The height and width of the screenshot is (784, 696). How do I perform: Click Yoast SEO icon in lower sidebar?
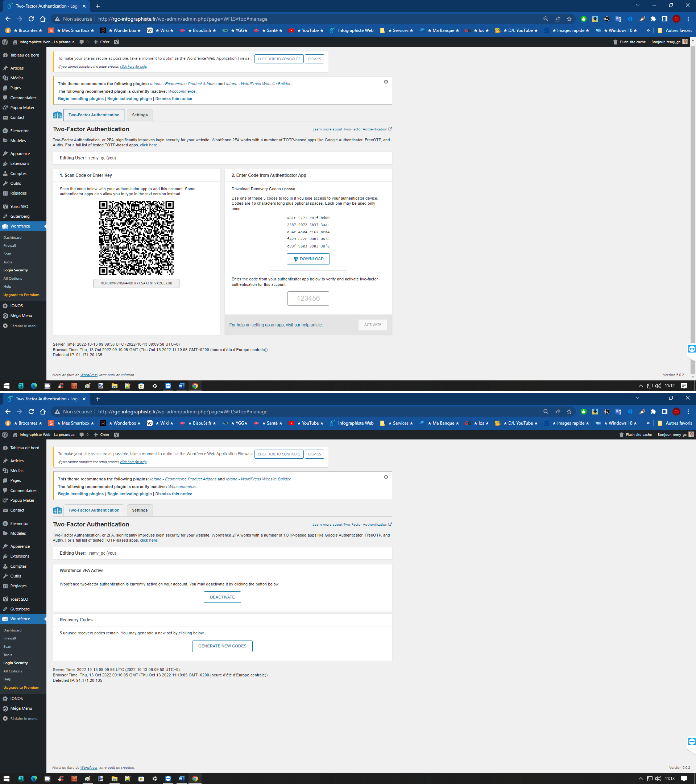[x=5, y=599]
